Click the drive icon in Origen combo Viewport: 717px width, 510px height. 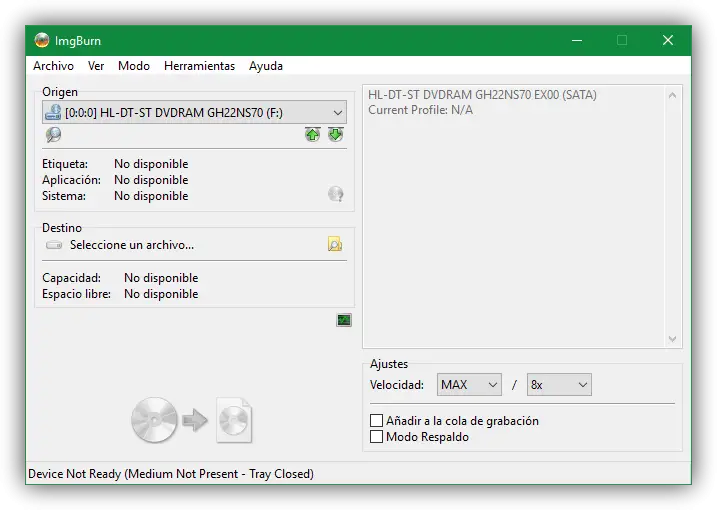53,113
